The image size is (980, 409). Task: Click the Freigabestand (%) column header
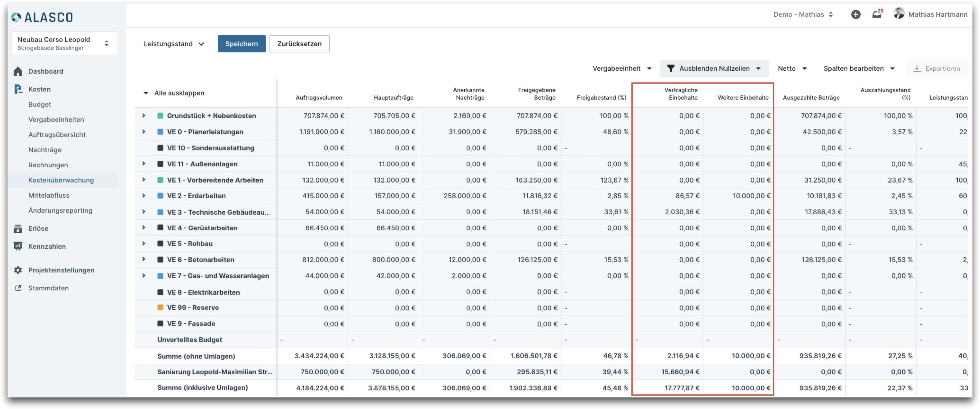(602, 98)
